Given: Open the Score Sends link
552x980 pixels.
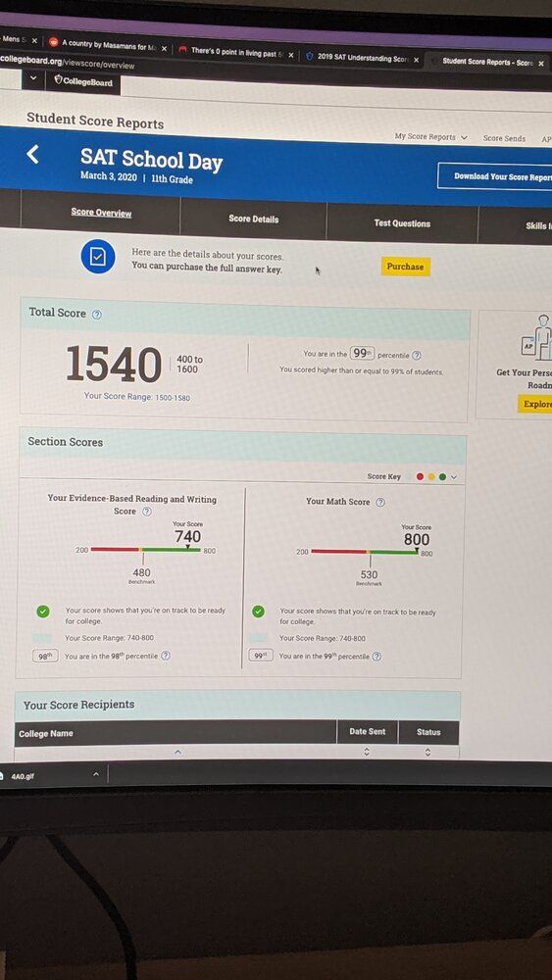Looking at the screenshot, I should [504, 138].
